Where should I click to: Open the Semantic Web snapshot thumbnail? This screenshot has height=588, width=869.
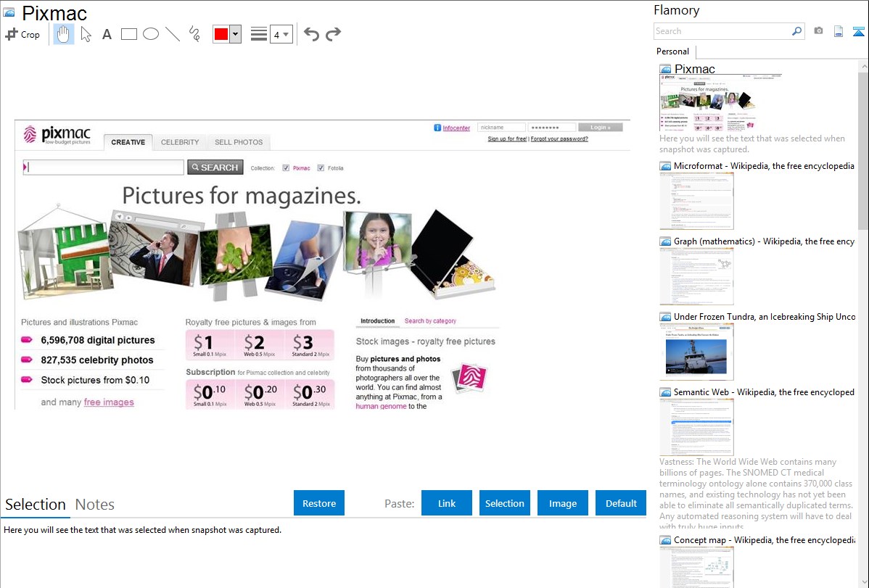(696, 427)
